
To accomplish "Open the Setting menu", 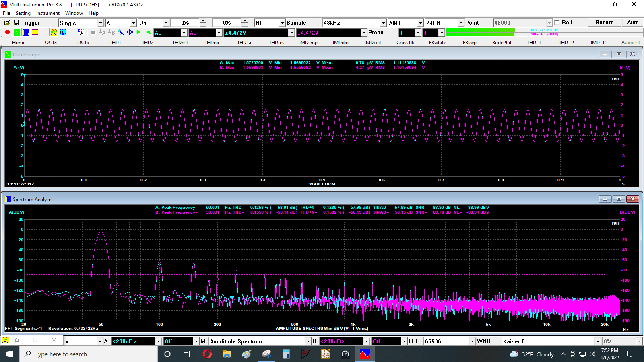I will [x=23, y=13].
